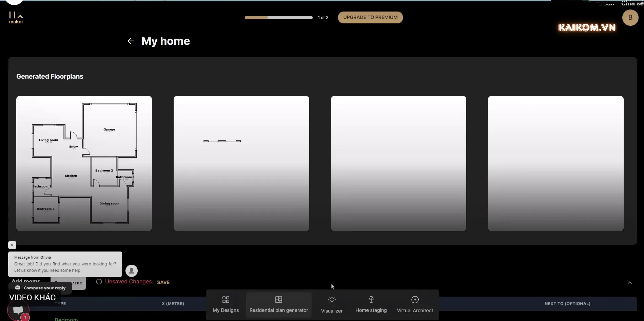The width and height of the screenshot is (644, 321).
Task: Dismiss the message popup from Olivia
Action: pyautogui.click(x=12, y=245)
